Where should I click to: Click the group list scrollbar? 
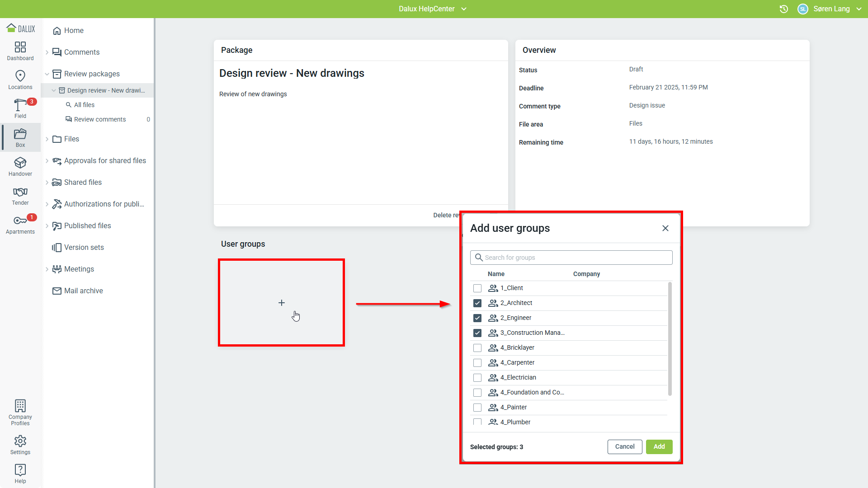pos(670,339)
